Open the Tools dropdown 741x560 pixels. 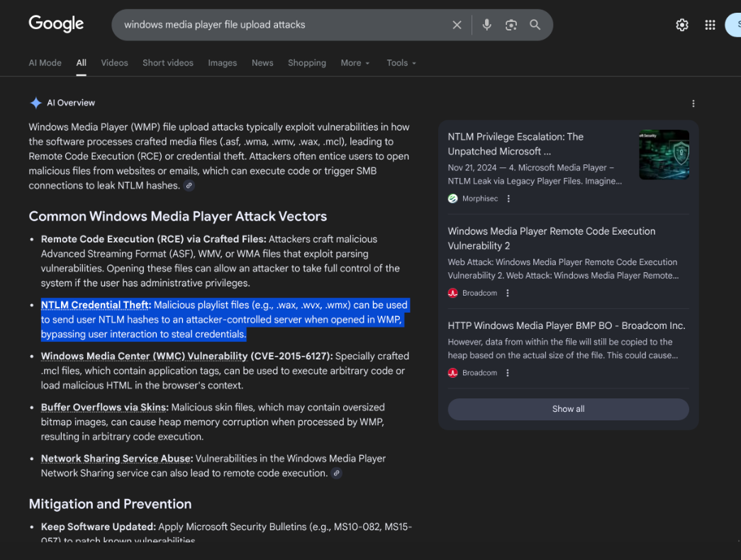tap(401, 63)
